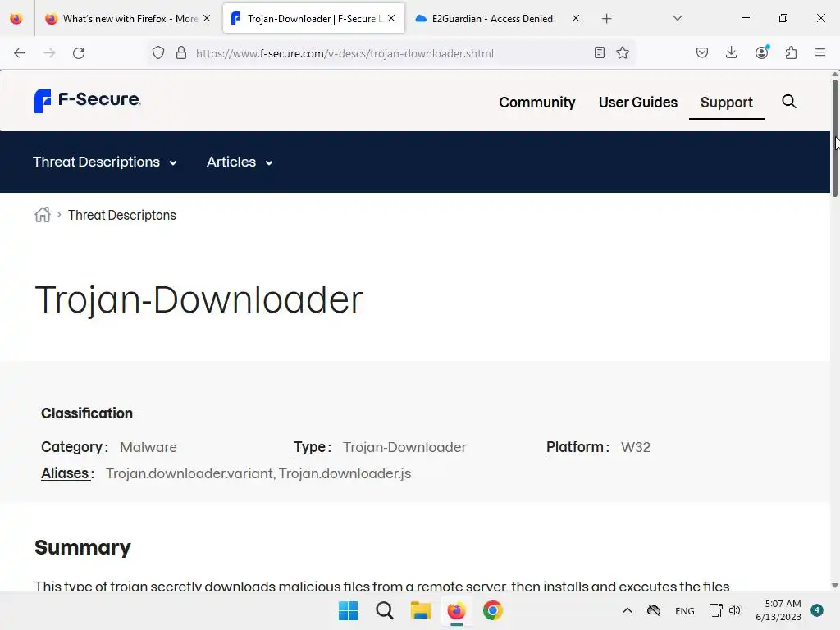The height and width of the screenshot is (630, 840).
Task: List all tabs dropdown arrow
Action: 678,18
